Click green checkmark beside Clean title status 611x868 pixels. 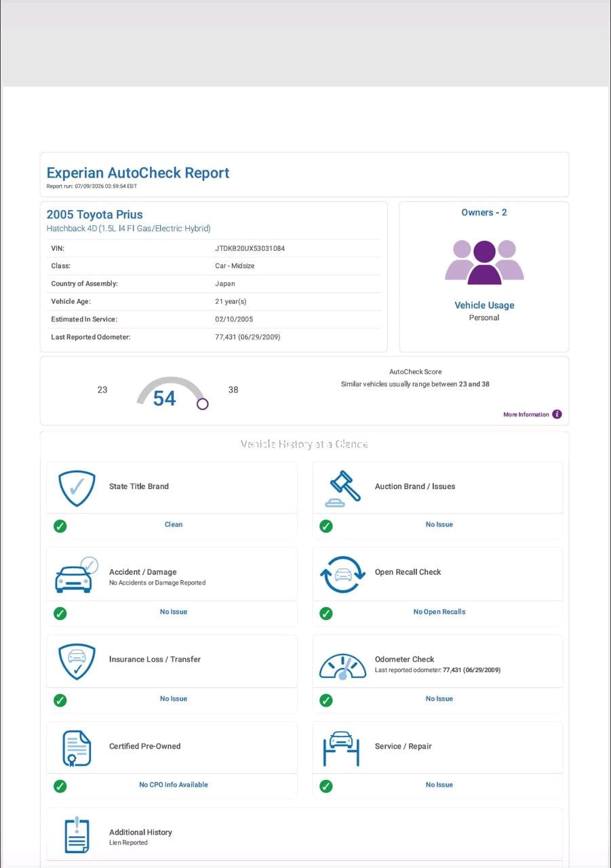coord(60,526)
